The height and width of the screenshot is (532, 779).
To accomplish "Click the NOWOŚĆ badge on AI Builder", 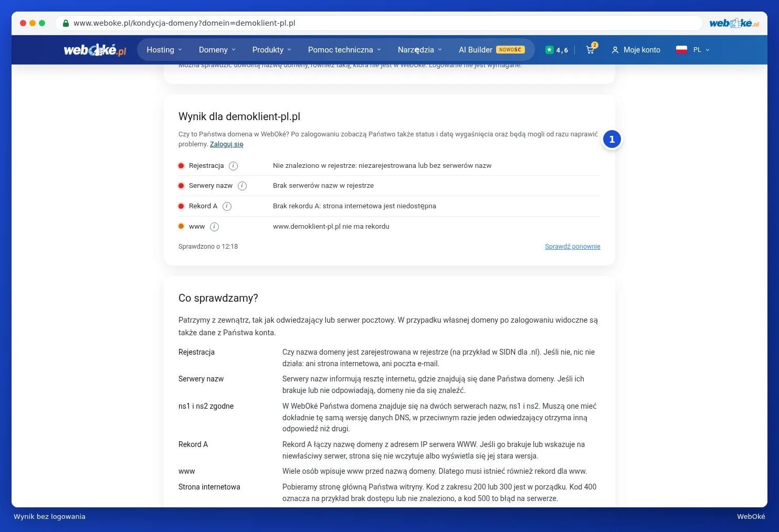I will (510, 50).
